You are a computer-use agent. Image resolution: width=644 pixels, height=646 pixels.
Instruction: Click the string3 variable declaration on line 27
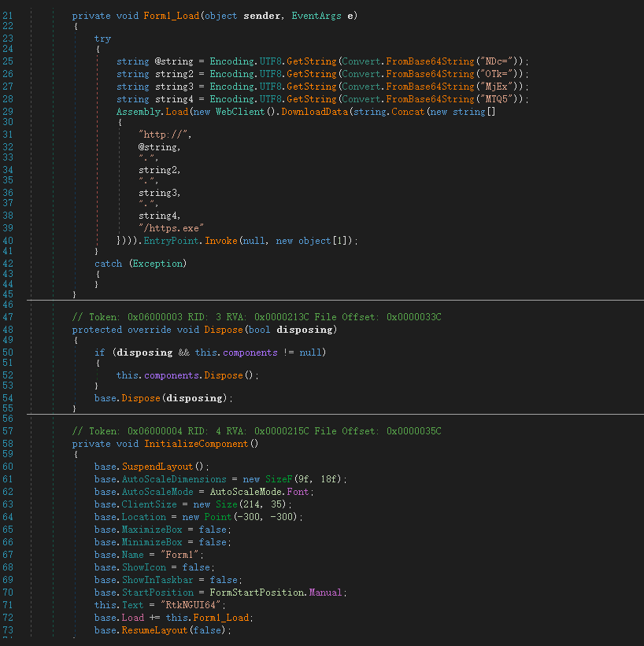click(174, 87)
